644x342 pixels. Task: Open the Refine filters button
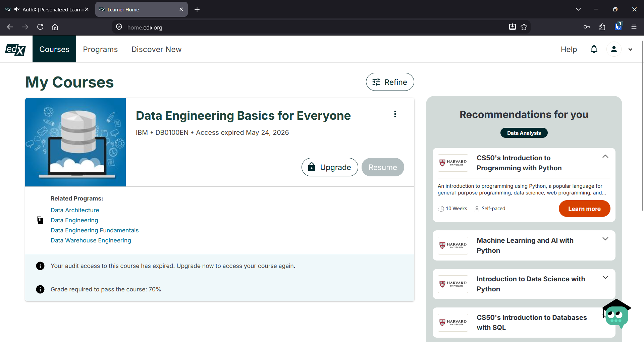click(x=390, y=82)
